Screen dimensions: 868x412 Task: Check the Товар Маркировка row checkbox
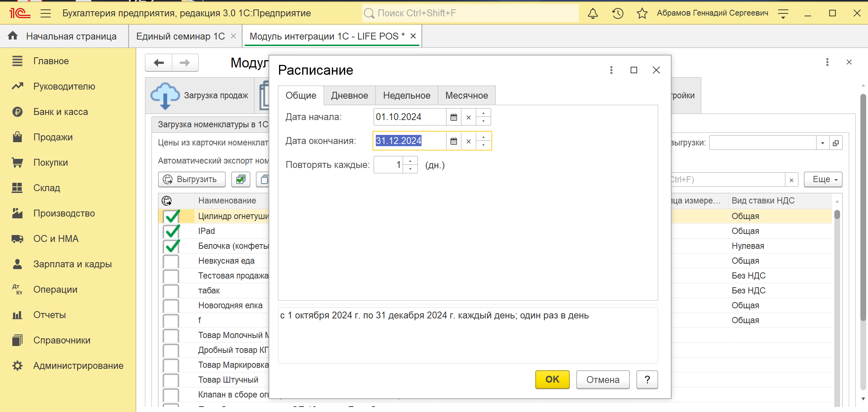coord(171,365)
